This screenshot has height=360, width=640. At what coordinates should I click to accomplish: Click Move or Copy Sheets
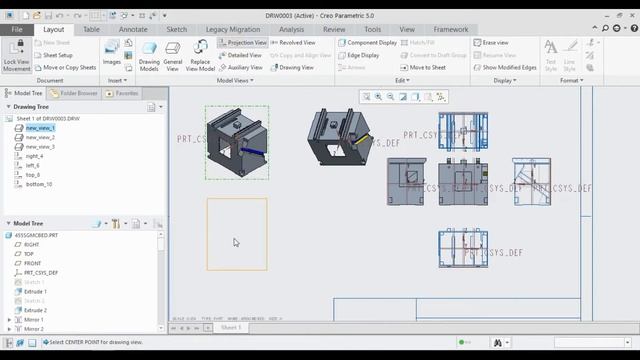coord(65,67)
